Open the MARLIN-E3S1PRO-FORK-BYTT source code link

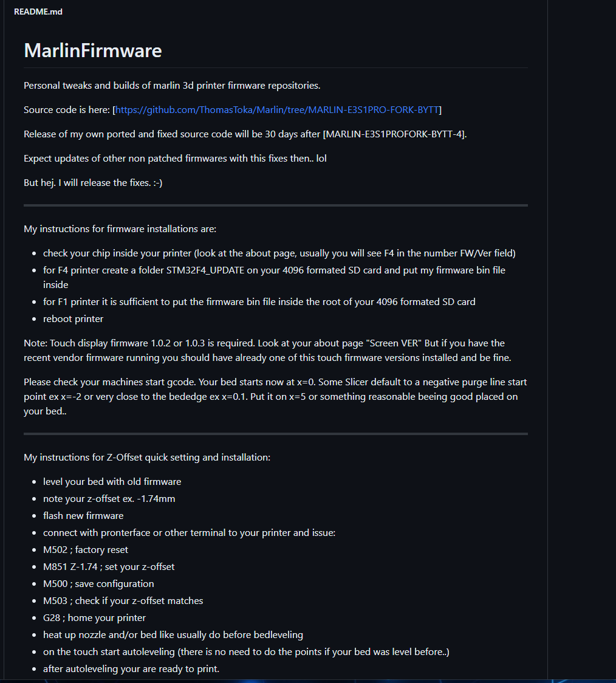(277, 110)
